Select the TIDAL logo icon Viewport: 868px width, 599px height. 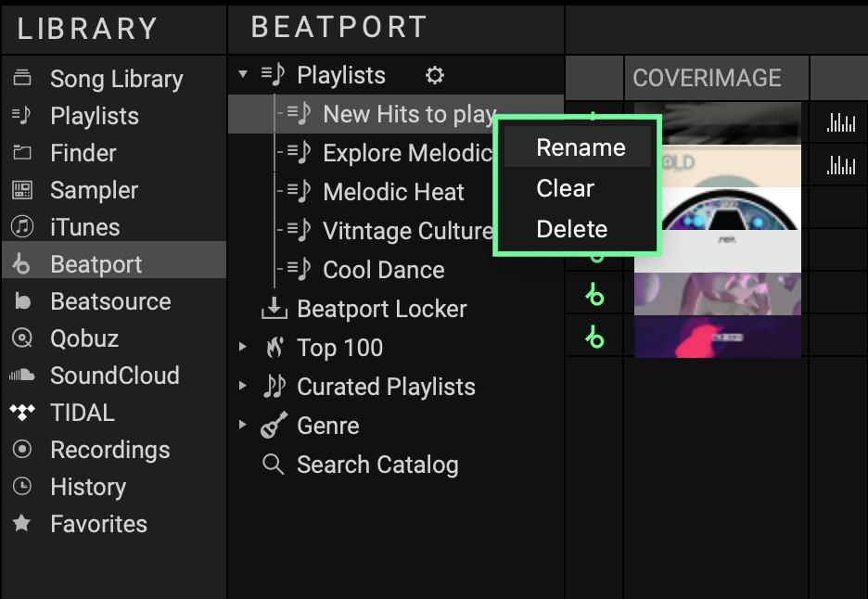point(21,413)
